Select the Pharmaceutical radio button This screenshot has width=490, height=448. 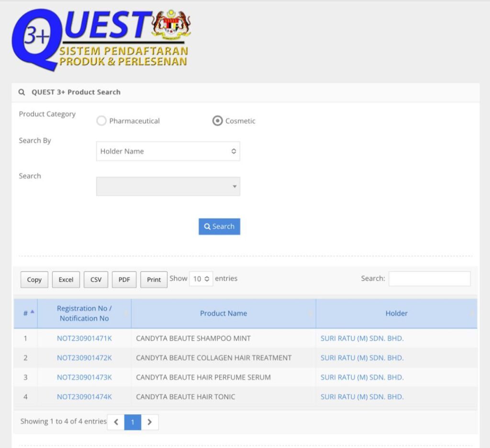(x=101, y=121)
